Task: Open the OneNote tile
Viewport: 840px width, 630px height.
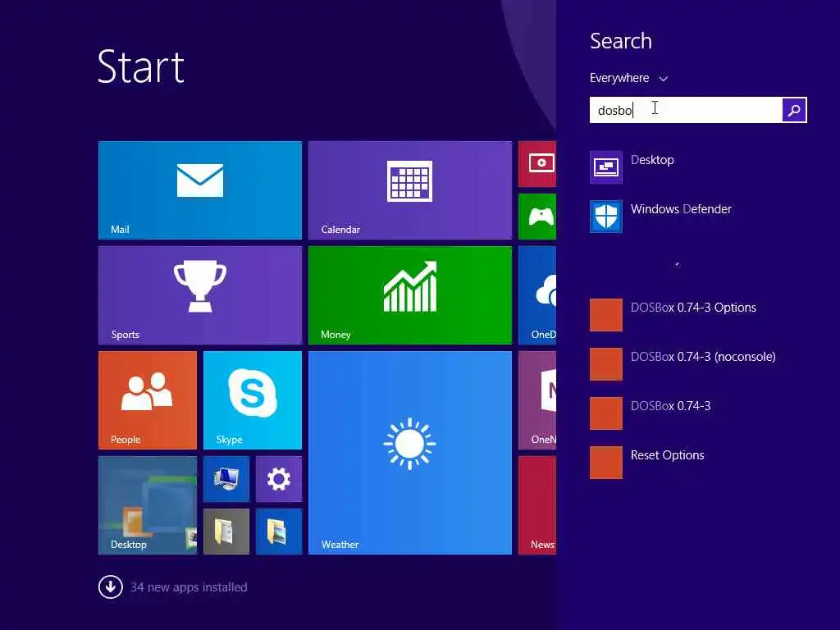Action: pyautogui.click(x=537, y=400)
